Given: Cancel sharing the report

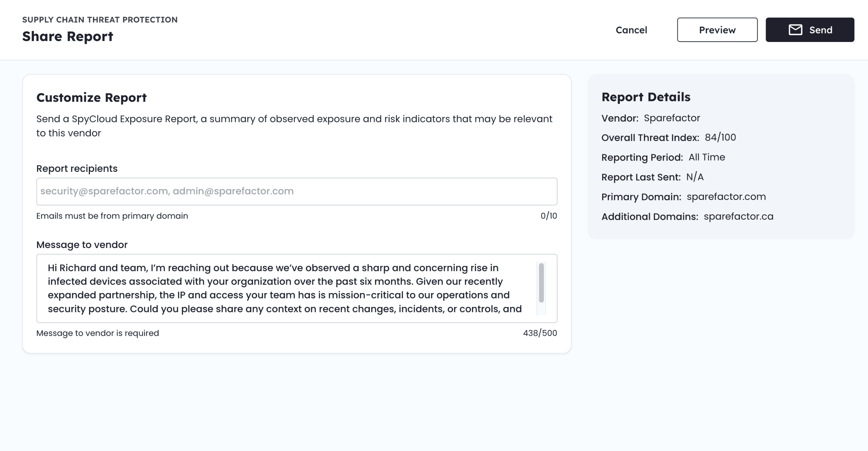Looking at the screenshot, I should (631, 30).
